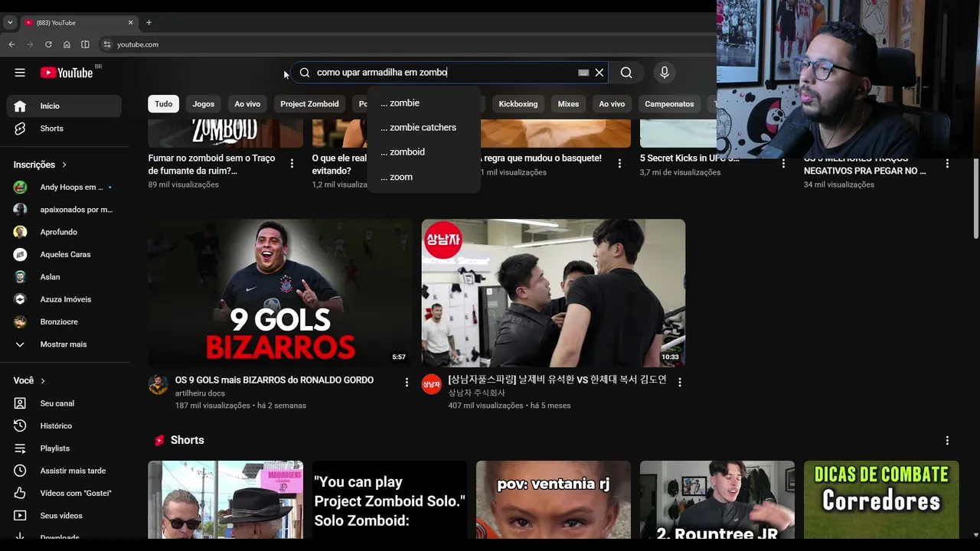Close the (883) YouTube browser tab
The width and height of the screenshot is (980, 551).
coord(131,22)
